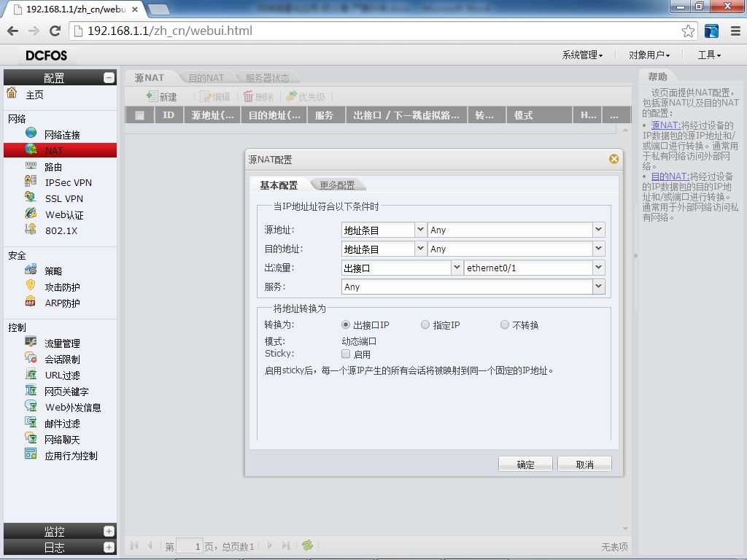Select the 不转换 radio button
This screenshot has width=747, height=560.
pyautogui.click(x=505, y=324)
